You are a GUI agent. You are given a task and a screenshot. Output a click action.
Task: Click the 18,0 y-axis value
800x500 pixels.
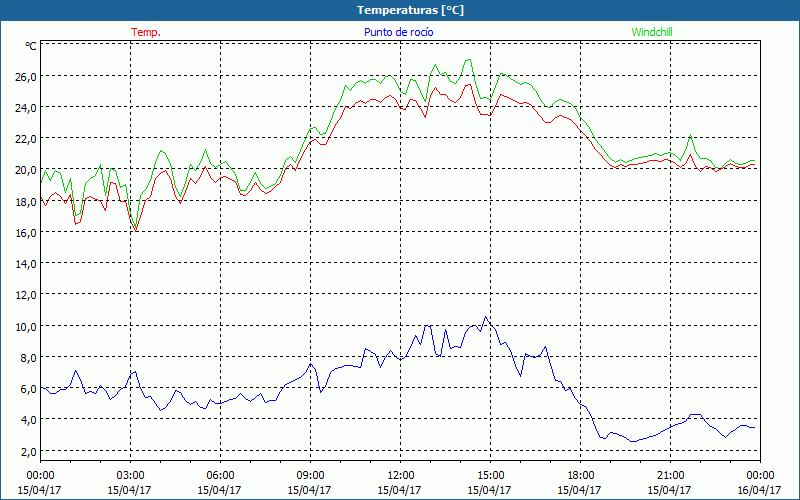coord(26,202)
